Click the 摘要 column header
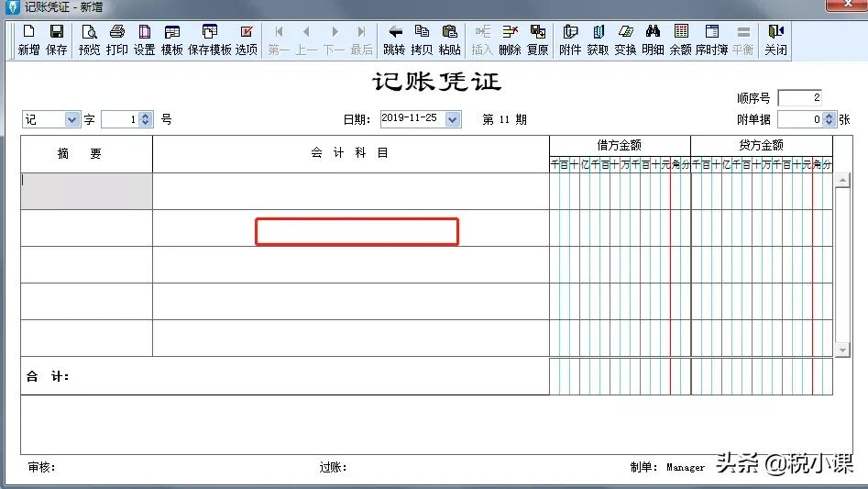This screenshot has width=868, height=489. [86, 154]
